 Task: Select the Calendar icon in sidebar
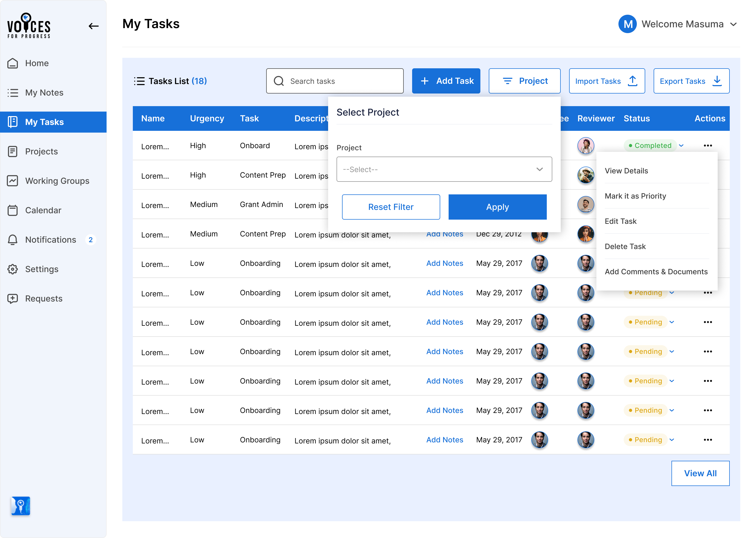[x=13, y=210]
